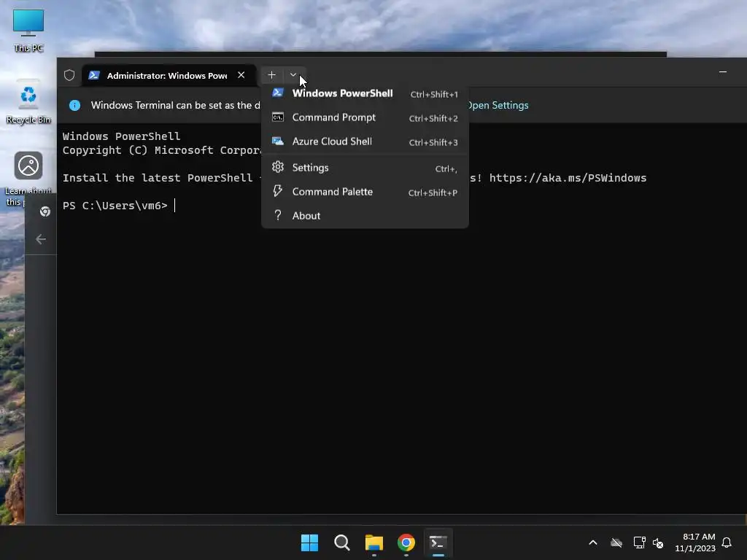747x560 pixels.
Task: Open Recycle Bin desktop icon
Action: click(28, 102)
